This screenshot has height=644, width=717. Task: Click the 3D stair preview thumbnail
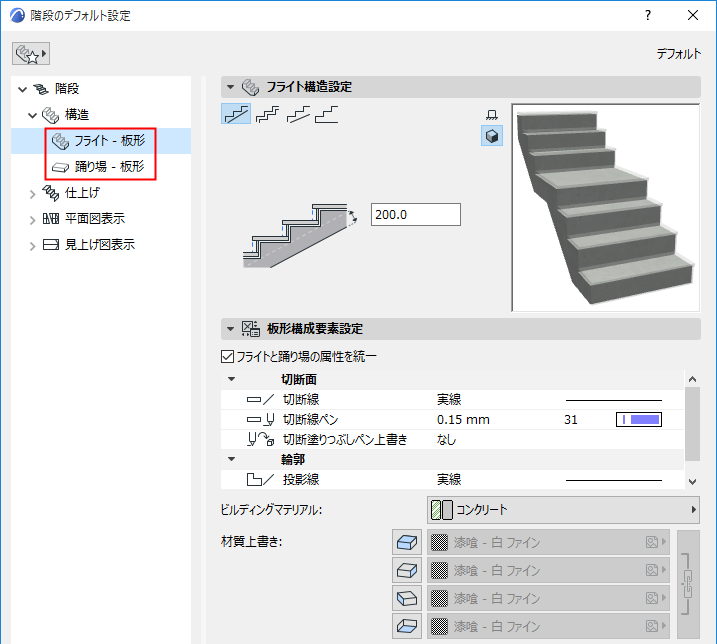pos(605,208)
